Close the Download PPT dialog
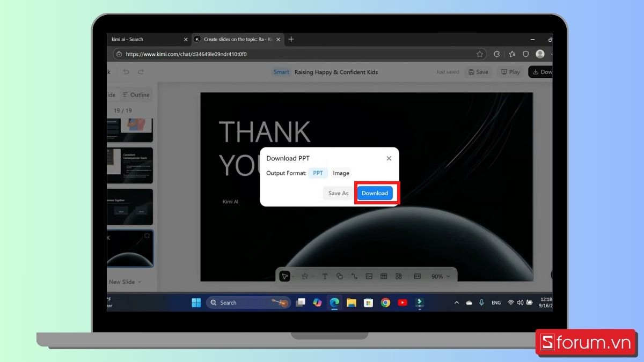Viewport: 644px width, 362px height. point(389,158)
